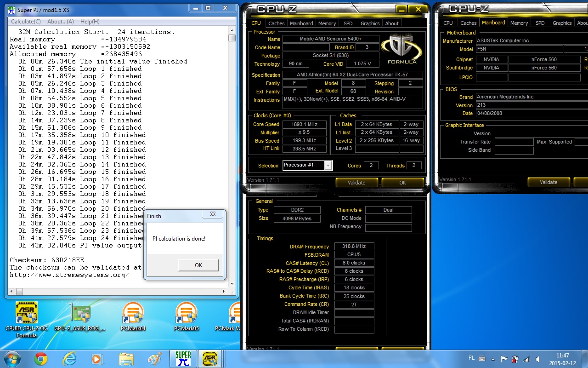Image resolution: width=588 pixels, height=368 pixels.
Task: Launch Internet Explorer from taskbar
Action: (69, 359)
